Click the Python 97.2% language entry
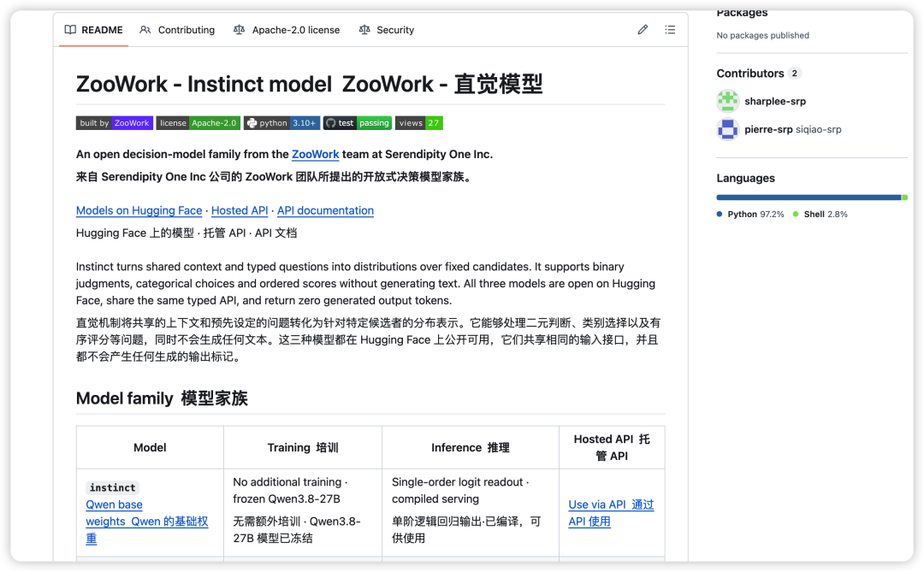The image size is (924, 572). pyautogui.click(x=750, y=214)
